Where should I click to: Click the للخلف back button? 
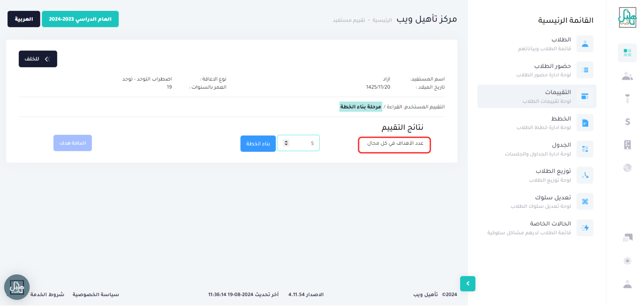pos(38,59)
